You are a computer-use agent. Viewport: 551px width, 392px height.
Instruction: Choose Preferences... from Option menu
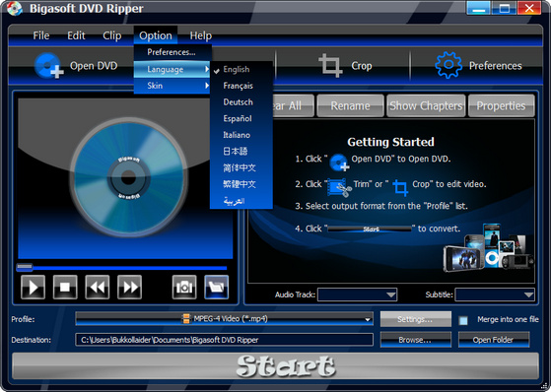click(x=172, y=52)
